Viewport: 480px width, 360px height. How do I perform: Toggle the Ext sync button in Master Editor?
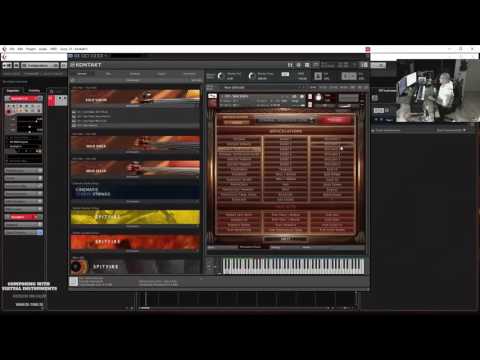(285, 74)
